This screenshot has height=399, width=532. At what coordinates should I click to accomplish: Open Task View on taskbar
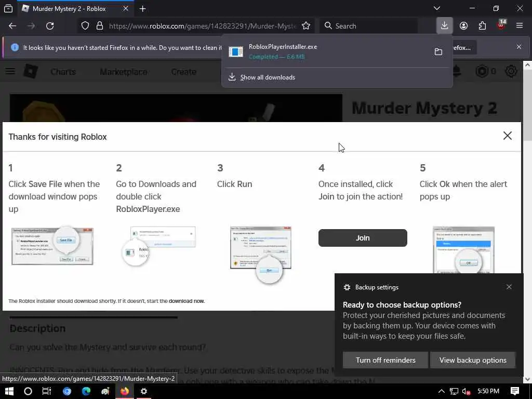[x=46, y=391]
